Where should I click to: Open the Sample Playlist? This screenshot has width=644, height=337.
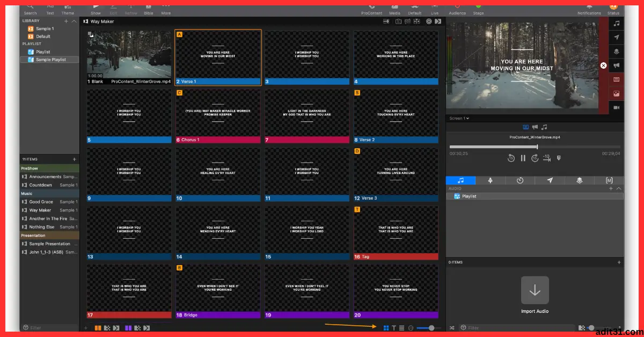[x=49, y=60]
